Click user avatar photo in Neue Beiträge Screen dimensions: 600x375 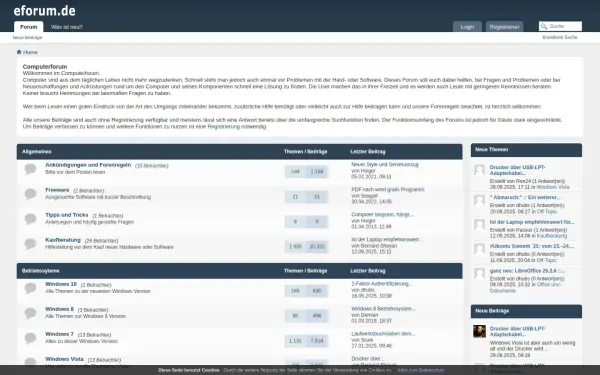[479, 331]
